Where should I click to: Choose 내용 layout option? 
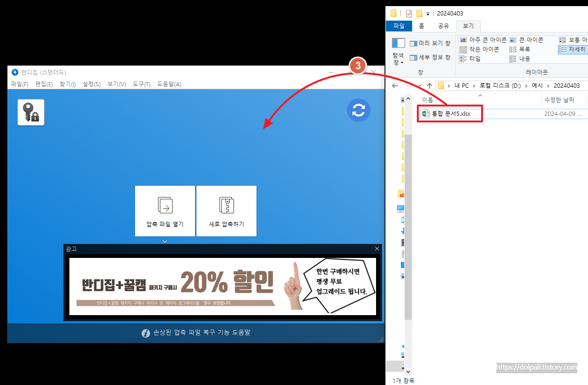point(520,59)
